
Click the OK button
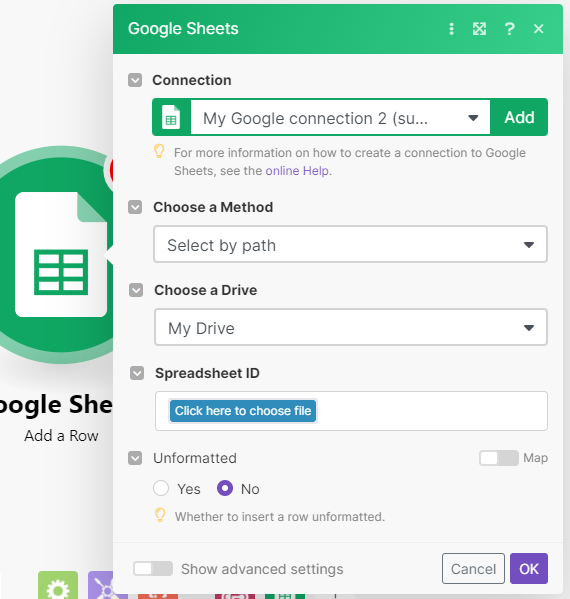pos(529,569)
